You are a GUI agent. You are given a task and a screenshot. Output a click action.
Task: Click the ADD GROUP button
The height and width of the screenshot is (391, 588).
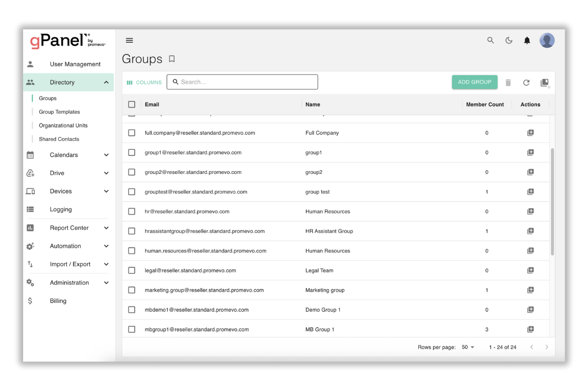[474, 82]
